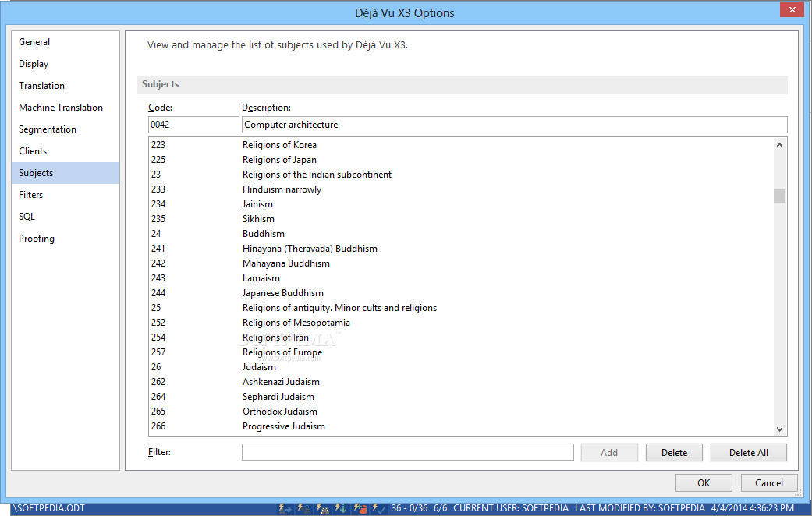This screenshot has width=812, height=516.
Task: Select the row Religions of Japan
Action: click(x=461, y=160)
